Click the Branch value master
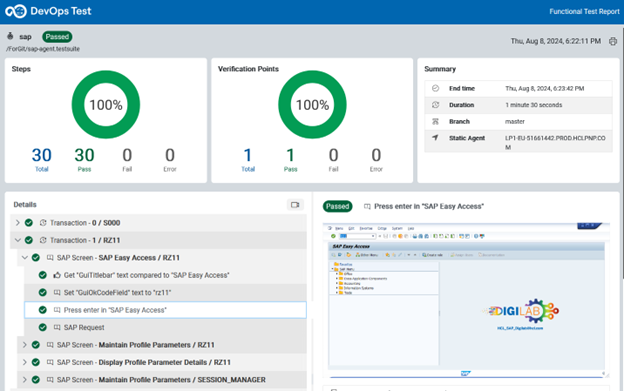The width and height of the screenshot is (624, 391). tap(515, 121)
